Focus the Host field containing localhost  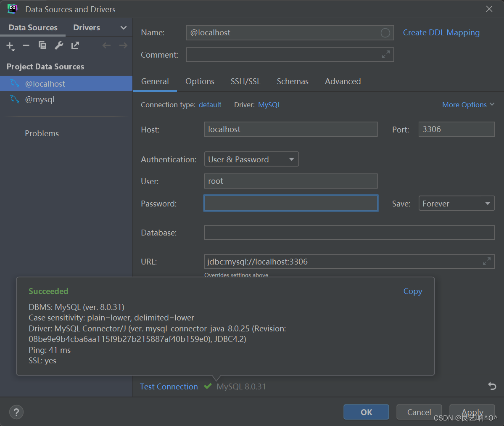click(x=290, y=129)
